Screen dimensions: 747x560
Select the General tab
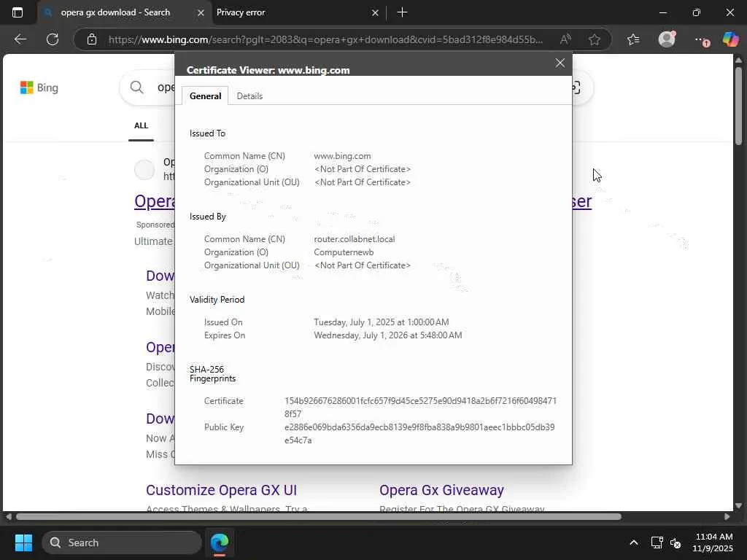tap(205, 96)
